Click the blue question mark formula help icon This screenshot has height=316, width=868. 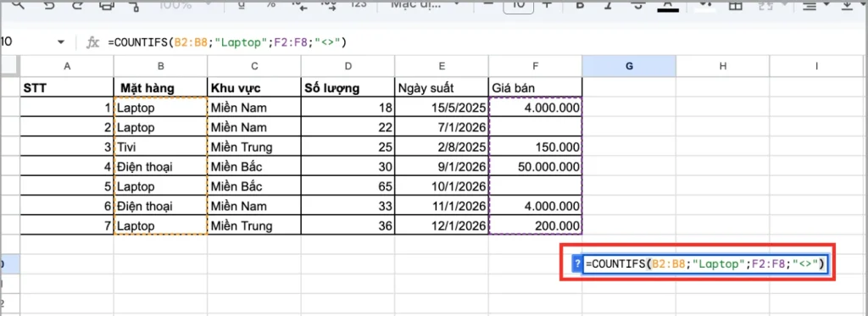(577, 264)
